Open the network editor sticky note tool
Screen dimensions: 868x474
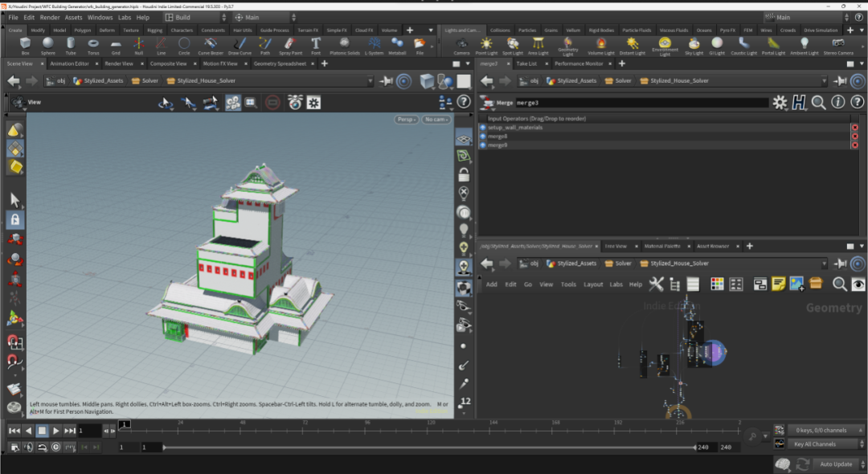[778, 284]
